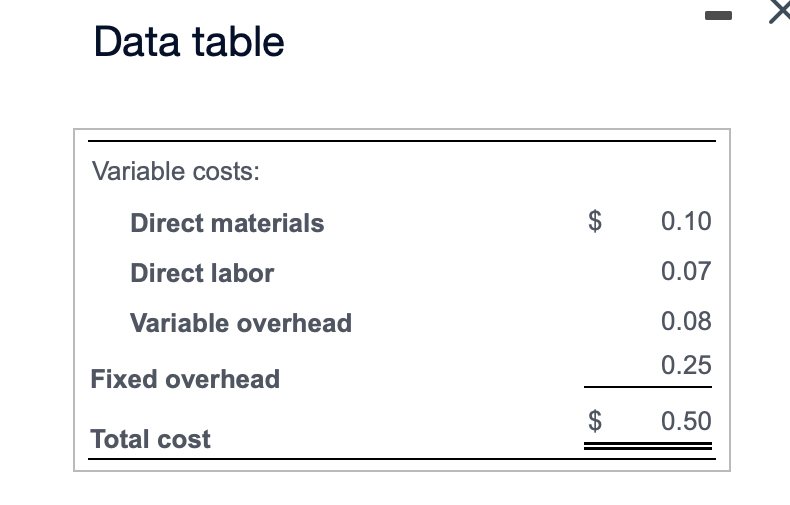
Task: Click the underline beneath the 0.25 value
Action: tap(648, 387)
